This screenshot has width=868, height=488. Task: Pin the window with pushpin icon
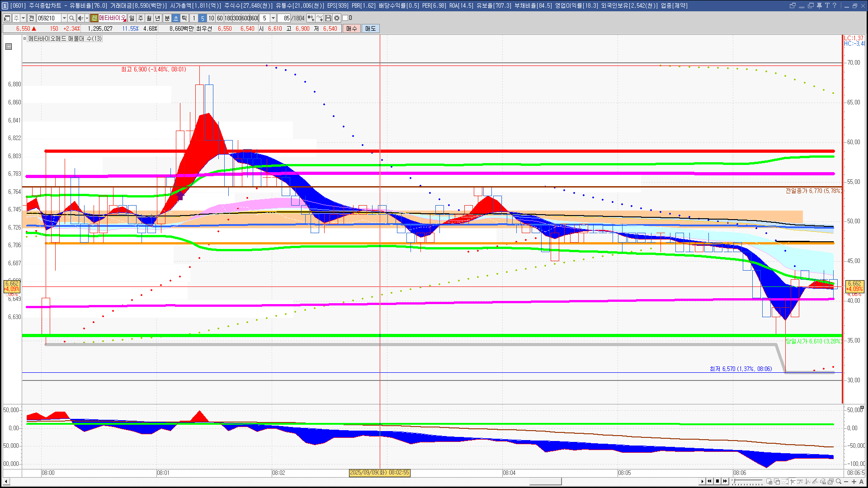click(819, 5)
